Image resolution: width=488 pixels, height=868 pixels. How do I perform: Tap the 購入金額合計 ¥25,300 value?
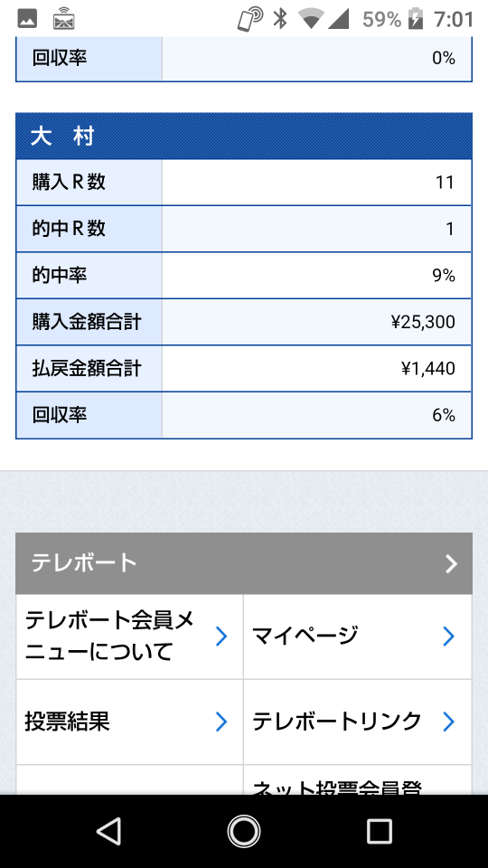423,322
